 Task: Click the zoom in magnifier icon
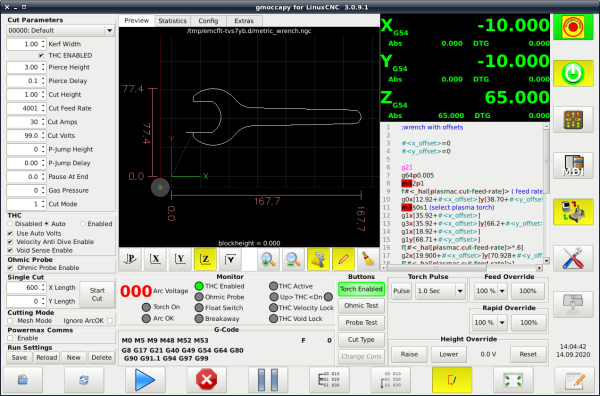coord(268,259)
